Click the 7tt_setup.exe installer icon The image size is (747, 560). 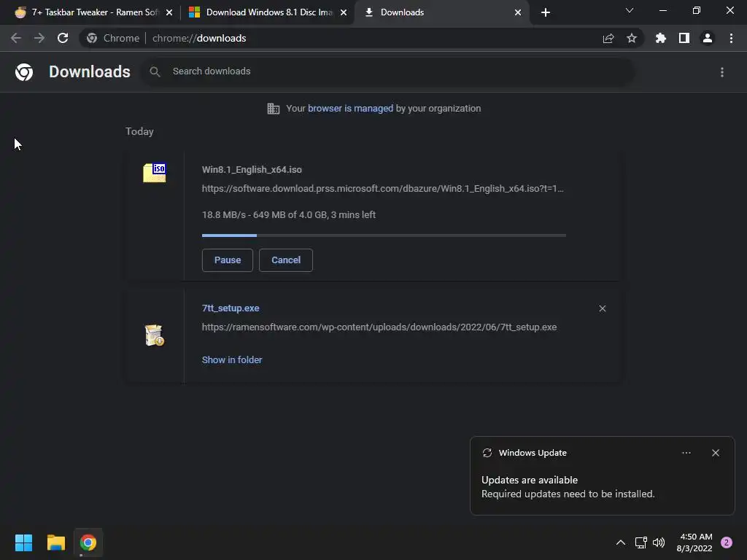(155, 335)
